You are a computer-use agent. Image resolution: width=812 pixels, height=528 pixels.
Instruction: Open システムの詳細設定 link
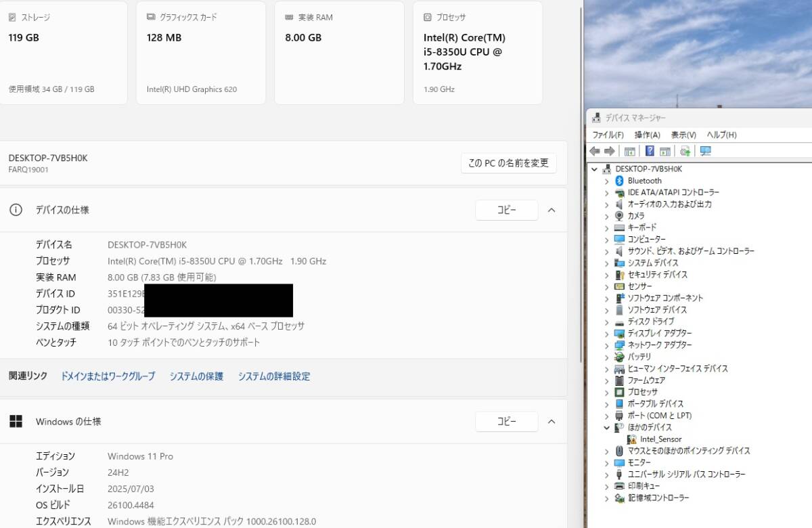click(x=274, y=376)
